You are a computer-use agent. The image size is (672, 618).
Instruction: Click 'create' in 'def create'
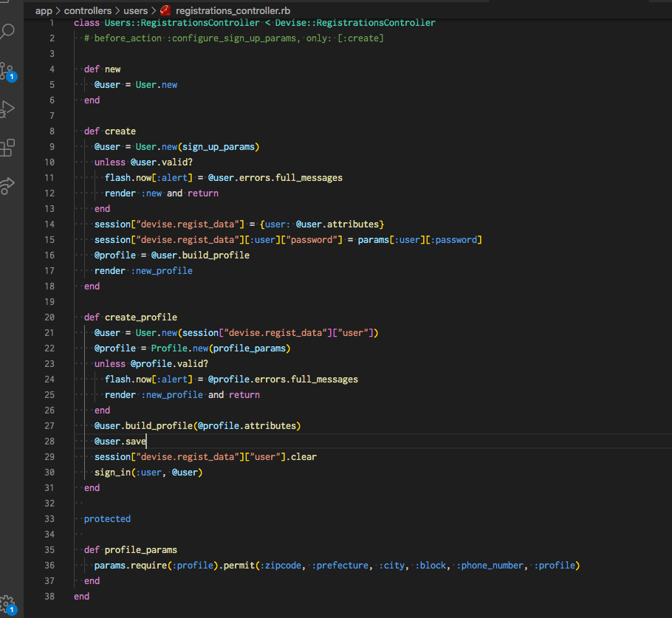tap(120, 131)
